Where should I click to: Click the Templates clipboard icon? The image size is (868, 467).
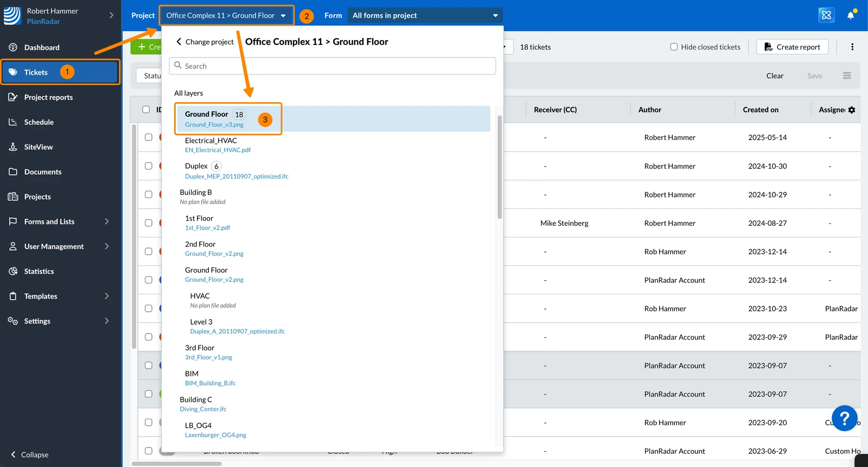pyautogui.click(x=13, y=296)
